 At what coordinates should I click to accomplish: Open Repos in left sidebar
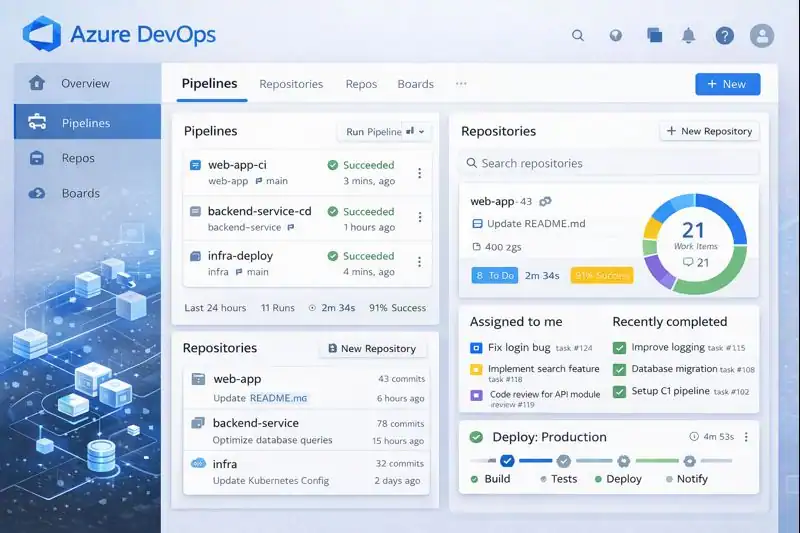pos(87,158)
